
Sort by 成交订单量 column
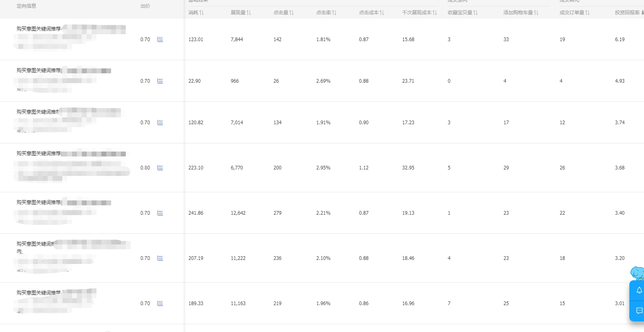(575, 13)
